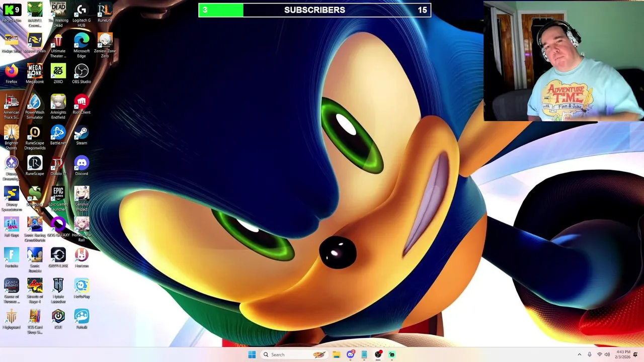
Task: Open OBS Studio desktop icon
Action: pos(82,74)
